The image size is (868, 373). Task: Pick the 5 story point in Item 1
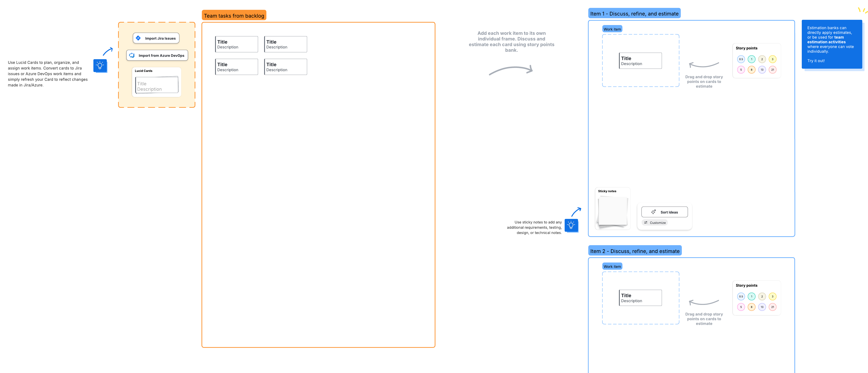click(x=741, y=70)
